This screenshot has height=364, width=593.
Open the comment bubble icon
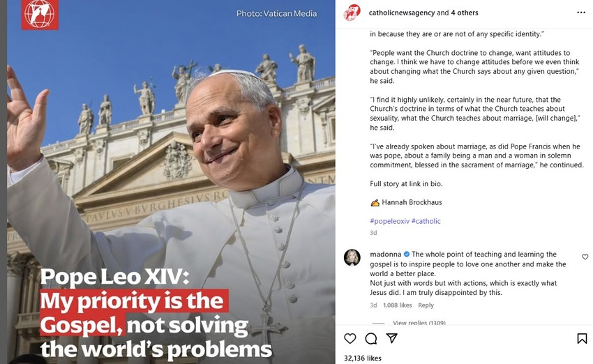(x=371, y=338)
